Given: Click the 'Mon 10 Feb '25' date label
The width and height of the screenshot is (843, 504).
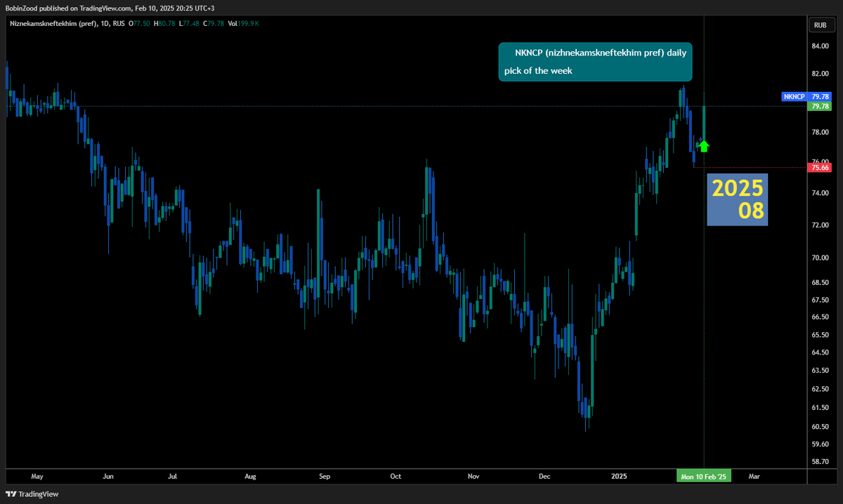Looking at the screenshot, I should (x=704, y=476).
